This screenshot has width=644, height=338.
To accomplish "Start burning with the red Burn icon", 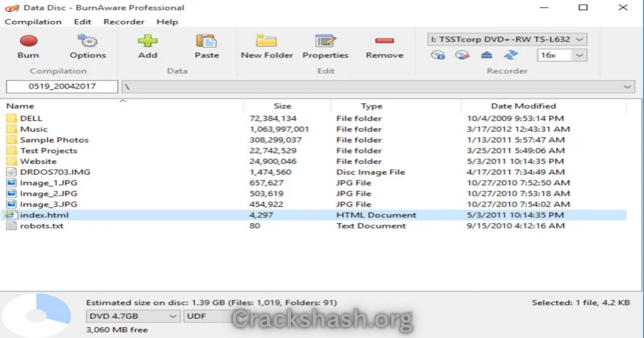I will click(x=28, y=41).
